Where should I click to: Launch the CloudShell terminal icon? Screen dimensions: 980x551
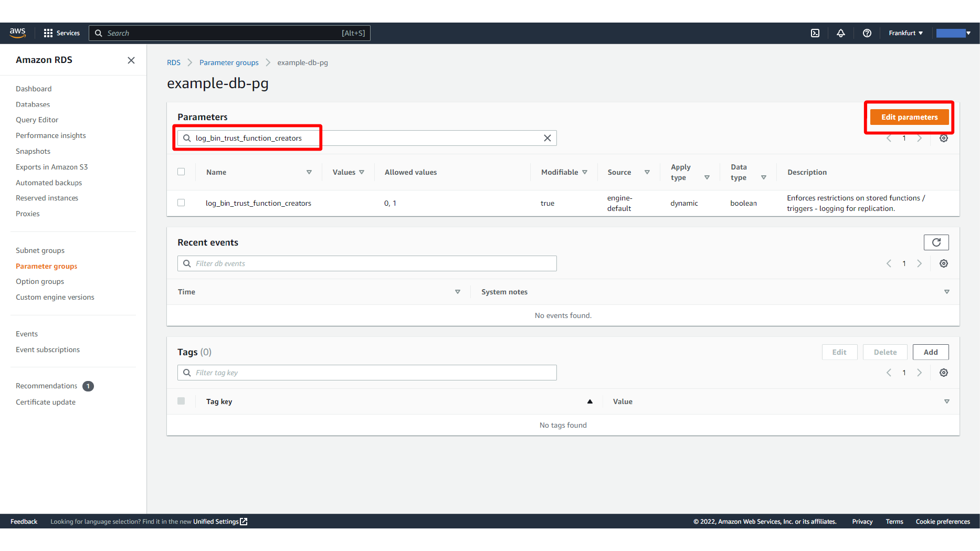815,33
